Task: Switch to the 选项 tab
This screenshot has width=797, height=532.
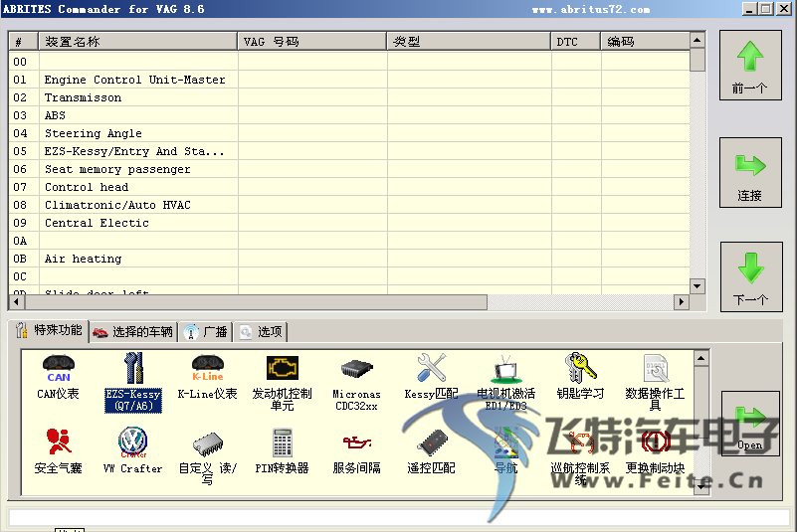Action: coord(261,332)
